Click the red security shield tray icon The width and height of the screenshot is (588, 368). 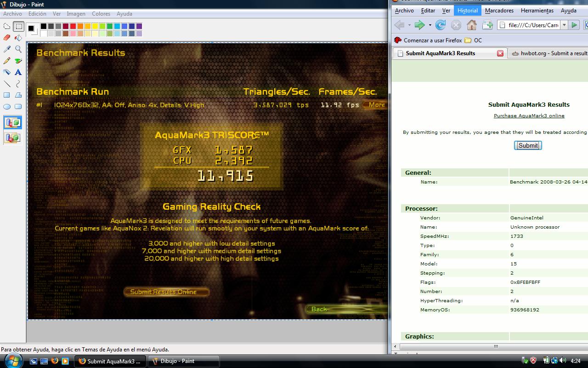click(533, 361)
